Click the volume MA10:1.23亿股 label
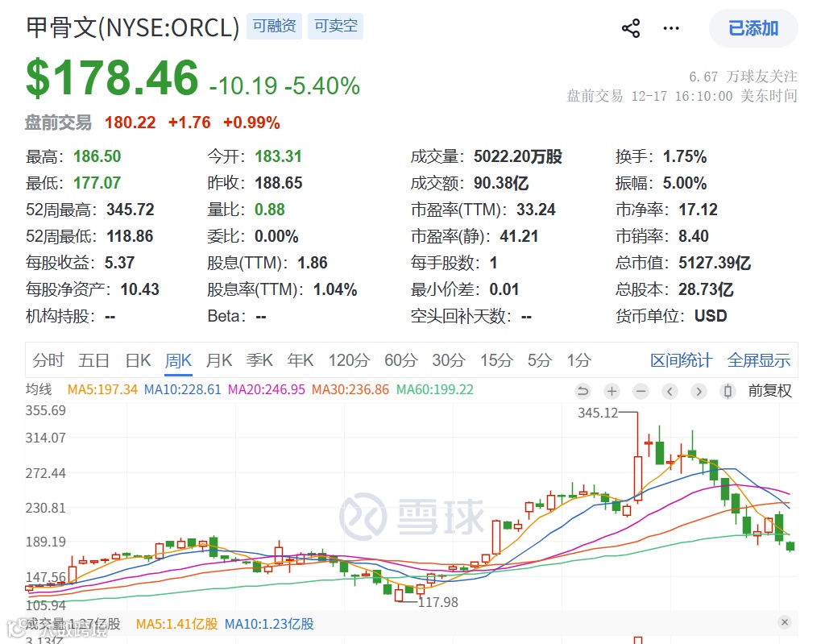This screenshot has height=644, width=825. [269, 624]
